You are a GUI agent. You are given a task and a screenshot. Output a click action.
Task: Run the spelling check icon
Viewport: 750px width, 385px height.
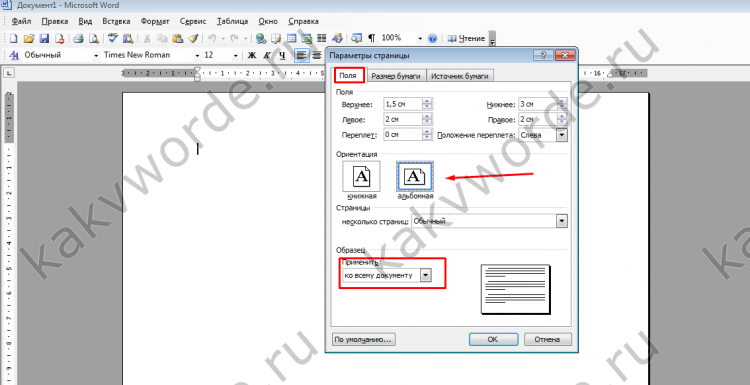click(113, 38)
